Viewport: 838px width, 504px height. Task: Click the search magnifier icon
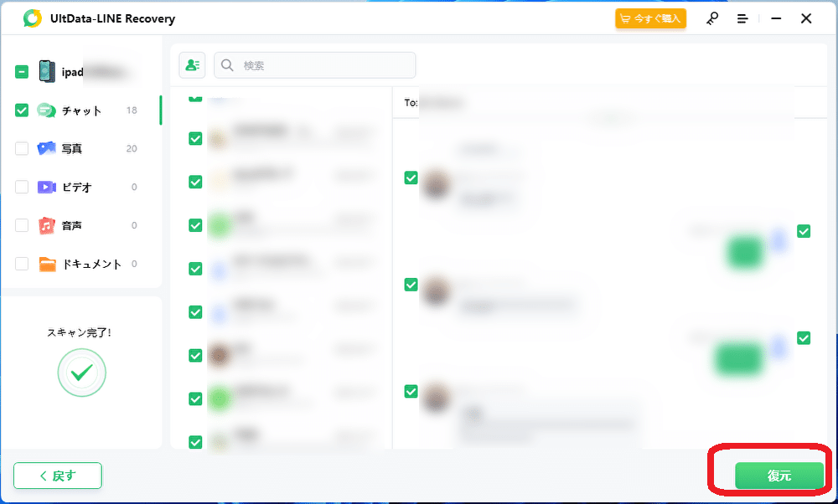[227, 65]
